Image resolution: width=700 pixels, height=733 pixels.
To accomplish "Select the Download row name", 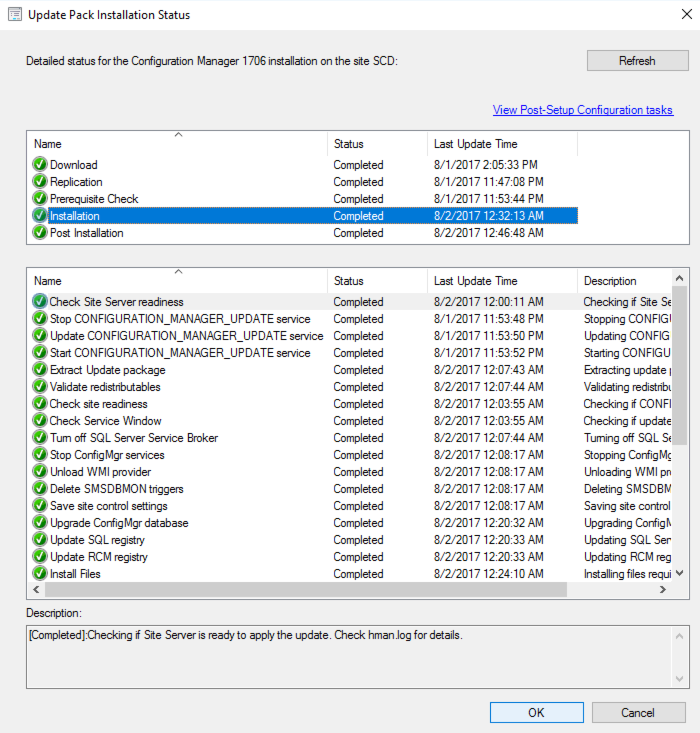I will (73, 165).
